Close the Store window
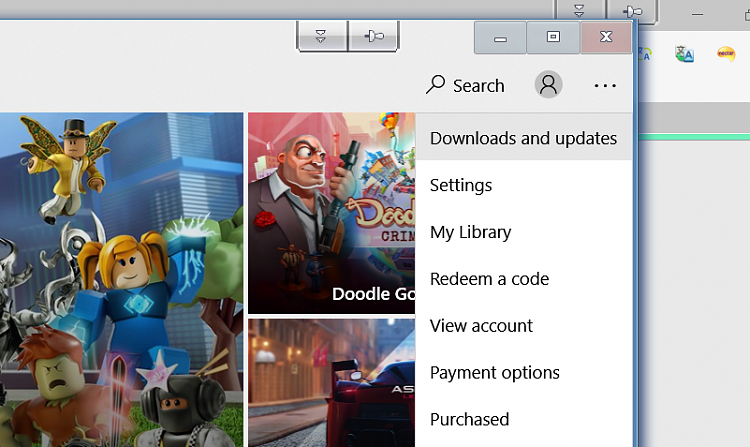This screenshot has width=750, height=447. coord(606,37)
